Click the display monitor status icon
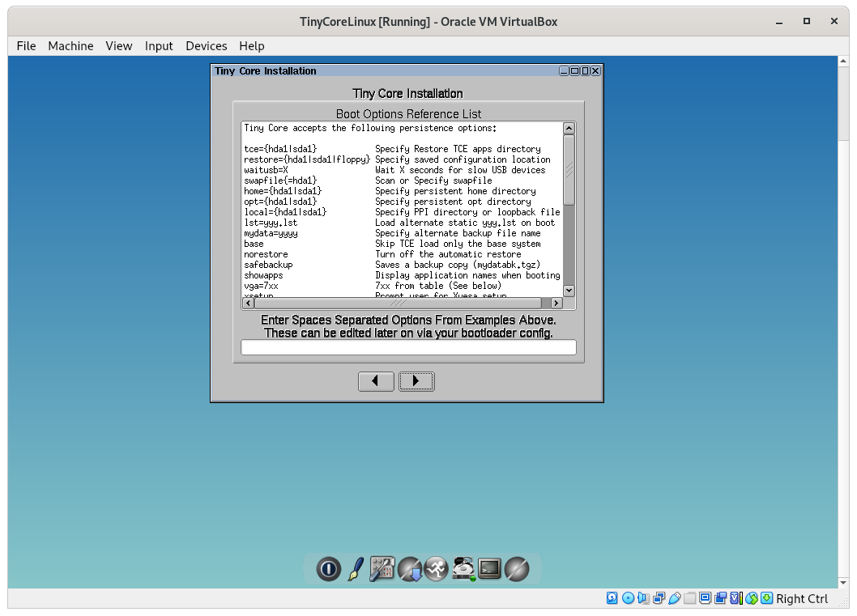The image size is (857, 616). tap(705, 598)
